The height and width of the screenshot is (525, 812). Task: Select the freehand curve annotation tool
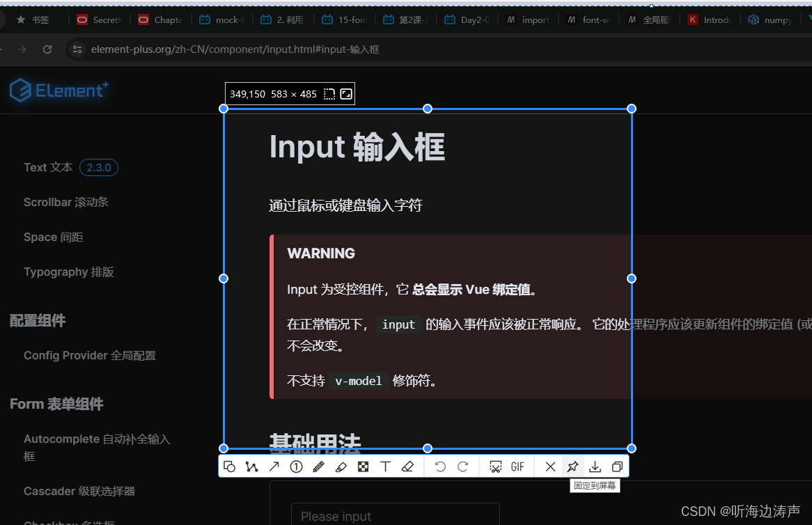(251, 467)
